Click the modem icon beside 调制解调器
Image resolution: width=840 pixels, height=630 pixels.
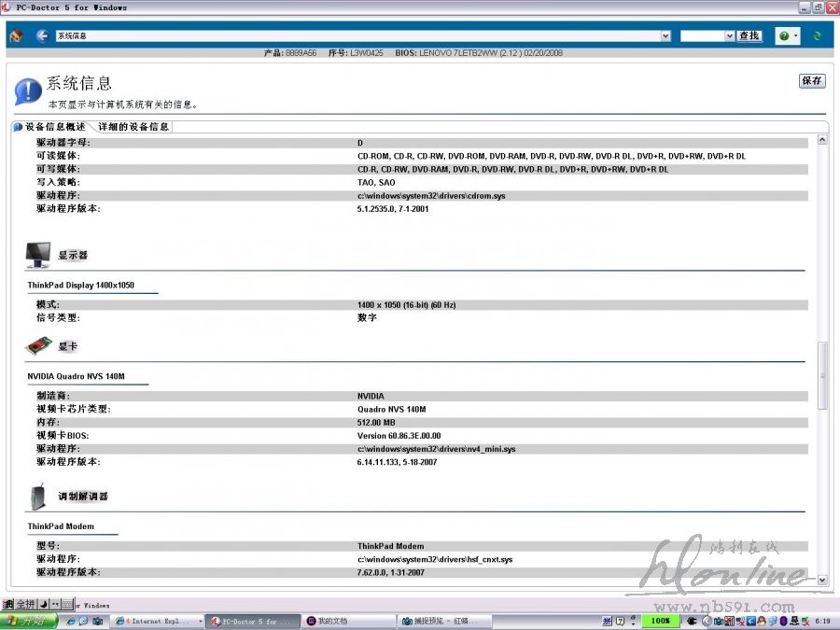click(x=38, y=497)
